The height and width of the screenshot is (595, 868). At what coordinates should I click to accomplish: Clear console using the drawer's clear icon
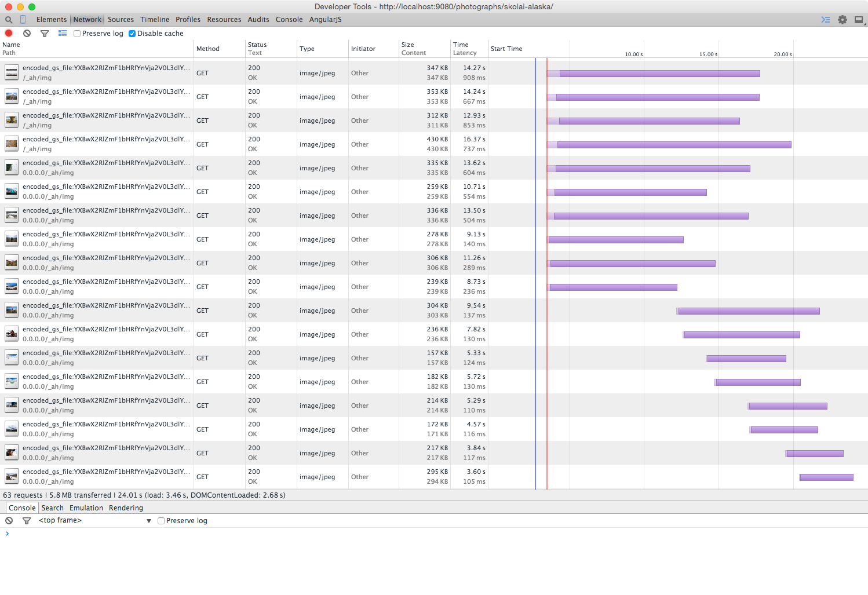click(9, 521)
